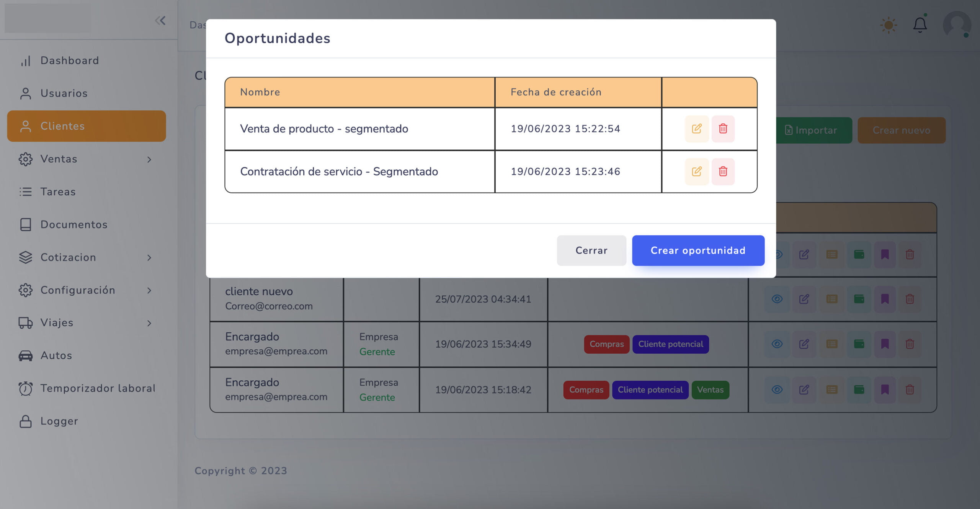Click the notifications bell icon
Viewport: 980px width, 509px height.
pyautogui.click(x=920, y=25)
